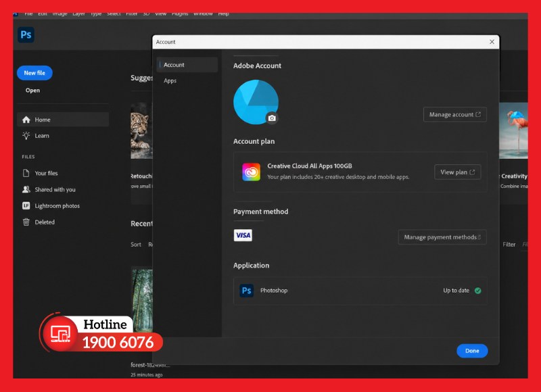
Task: Click the Home house icon in sidebar
Action: (26, 120)
